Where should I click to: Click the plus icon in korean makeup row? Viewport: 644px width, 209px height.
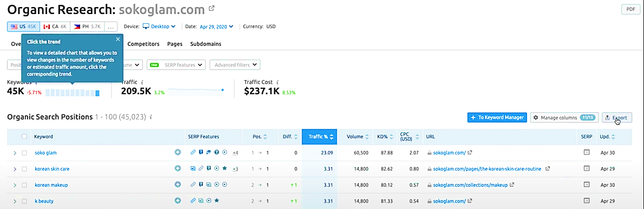pyautogui.click(x=178, y=185)
